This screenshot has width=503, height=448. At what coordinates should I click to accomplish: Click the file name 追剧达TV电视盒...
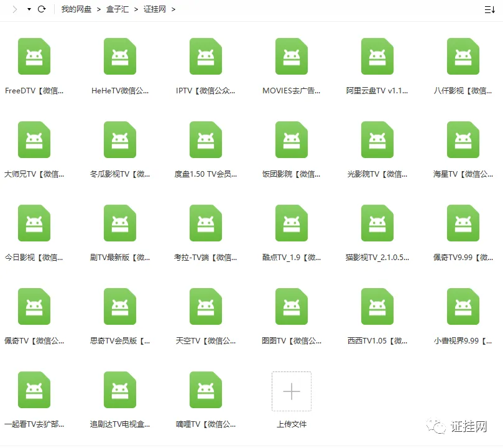120,424
